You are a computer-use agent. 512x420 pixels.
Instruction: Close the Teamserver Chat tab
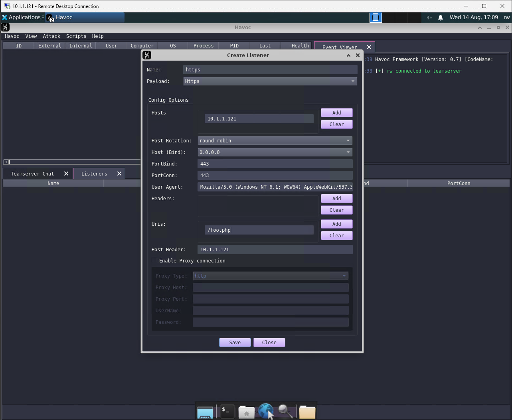pyautogui.click(x=66, y=174)
